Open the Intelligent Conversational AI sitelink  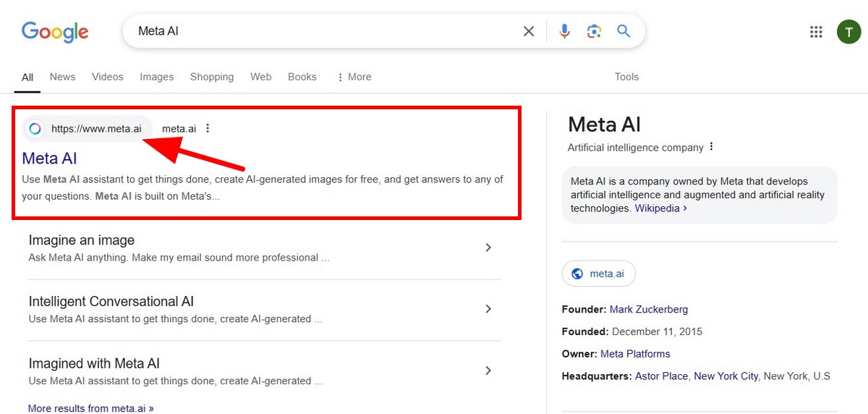(x=111, y=302)
